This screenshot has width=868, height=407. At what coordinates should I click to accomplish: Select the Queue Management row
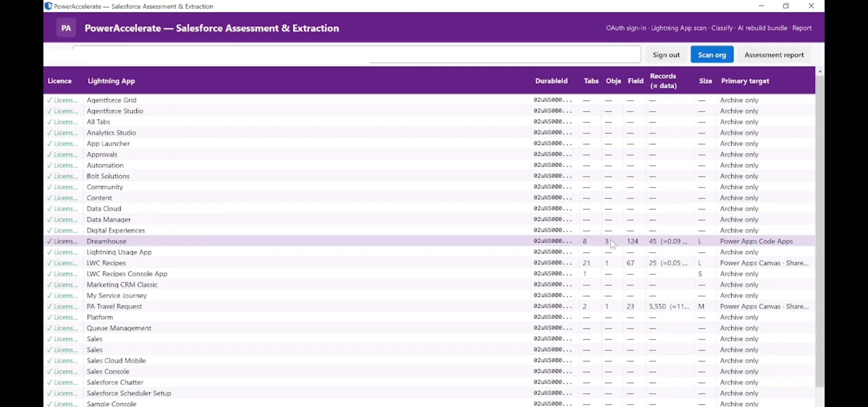point(429,328)
